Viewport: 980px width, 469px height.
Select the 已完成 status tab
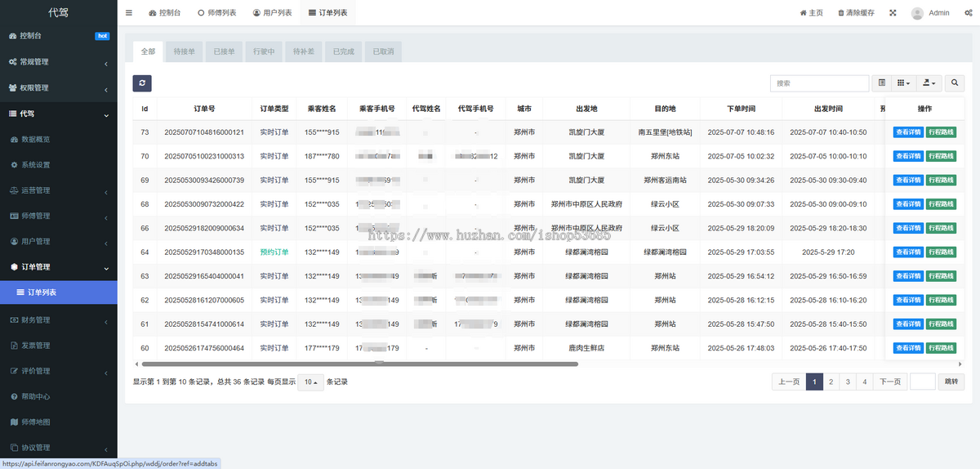tap(343, 51)
